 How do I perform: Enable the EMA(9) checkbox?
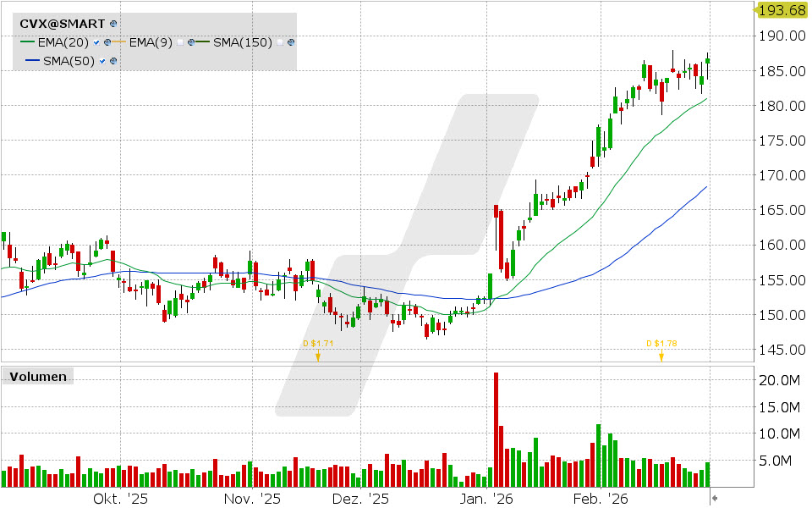tap(181, 41)
